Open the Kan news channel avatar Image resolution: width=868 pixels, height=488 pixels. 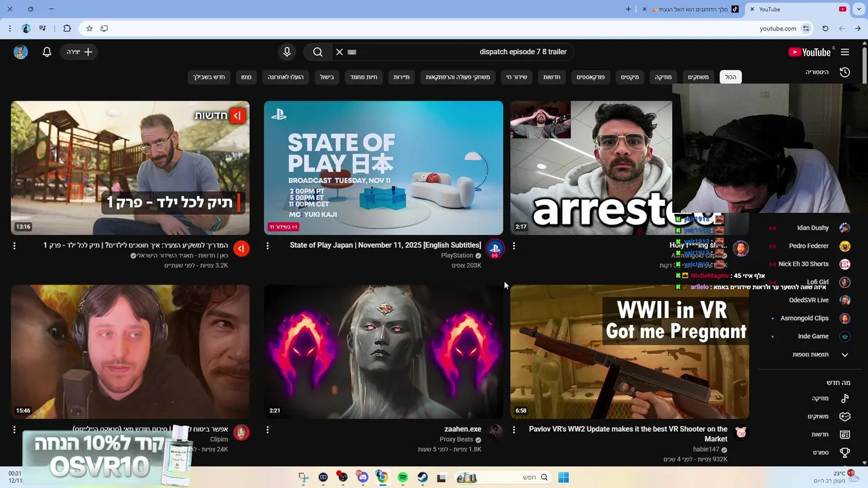tap(241, 249)
